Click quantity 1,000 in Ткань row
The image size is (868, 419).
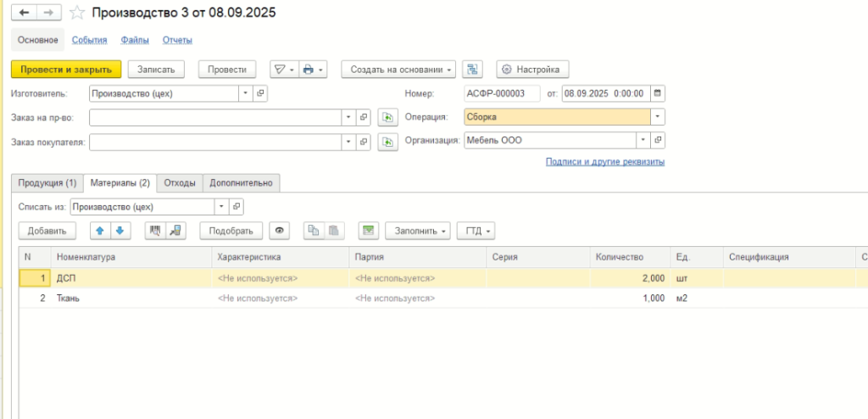pyautogui.click(x=630, y=299)
